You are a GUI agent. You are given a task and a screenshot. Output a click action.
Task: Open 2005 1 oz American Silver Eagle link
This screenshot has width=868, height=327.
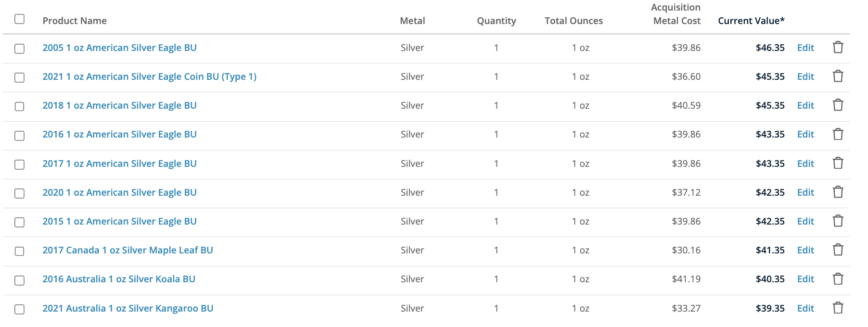tap(119, 48)
